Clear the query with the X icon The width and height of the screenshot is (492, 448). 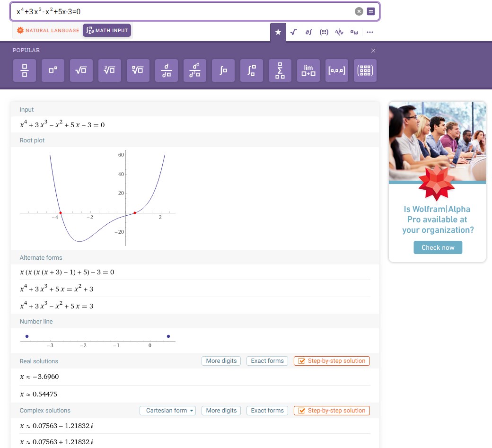coord(359,12)
